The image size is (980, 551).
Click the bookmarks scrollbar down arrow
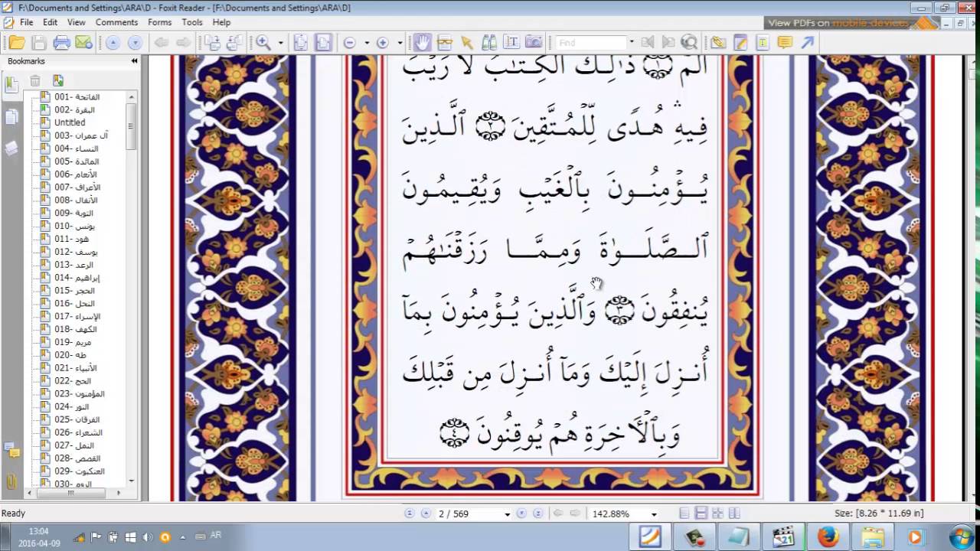(x=132, y=481)
